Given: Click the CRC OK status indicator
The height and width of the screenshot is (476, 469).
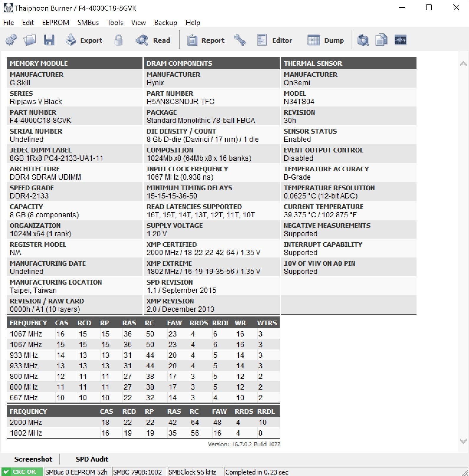Looking at the screenshot, I should tap(22, 472).
